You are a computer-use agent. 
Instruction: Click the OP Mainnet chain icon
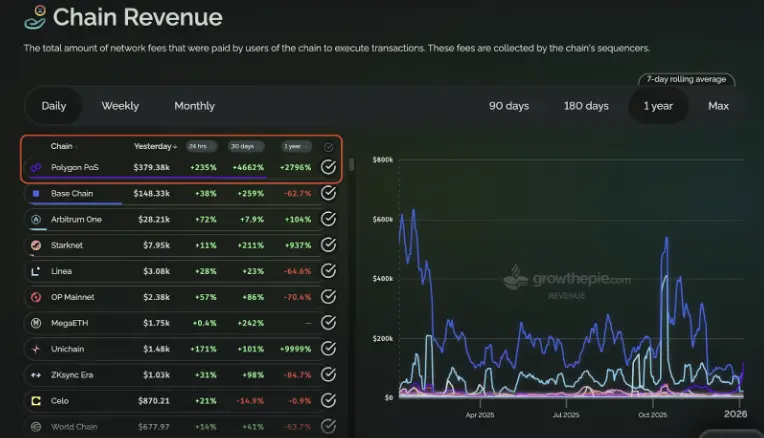point(36,297)
